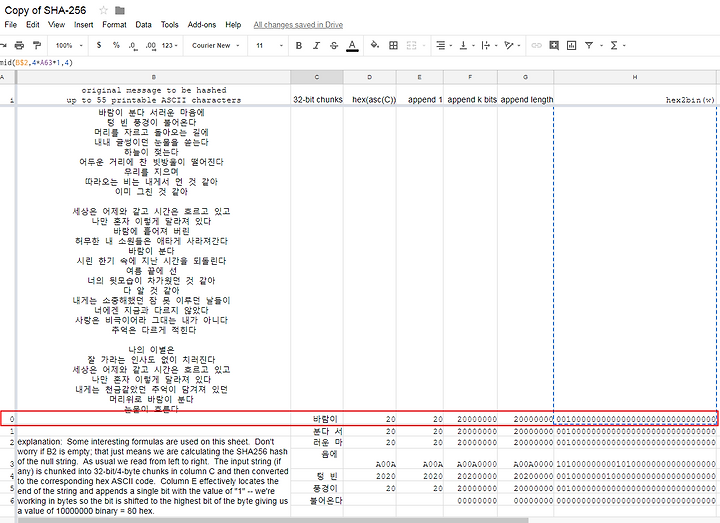This screenshot has width=720, height=523.
Task: Open vertical align options
Action: point(467,45)
